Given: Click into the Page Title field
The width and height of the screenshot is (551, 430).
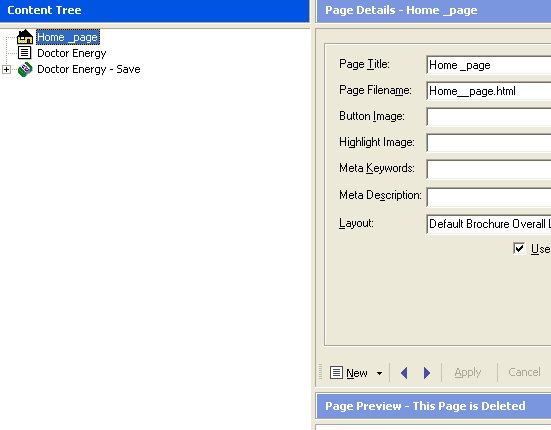Looking at the screenshot, I should (x=489, y=65).
